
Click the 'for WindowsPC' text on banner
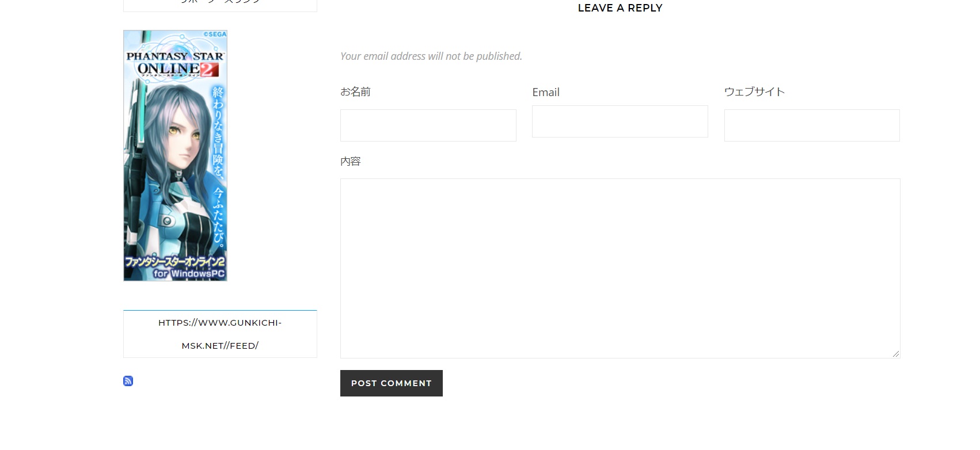tap(189, 274)
